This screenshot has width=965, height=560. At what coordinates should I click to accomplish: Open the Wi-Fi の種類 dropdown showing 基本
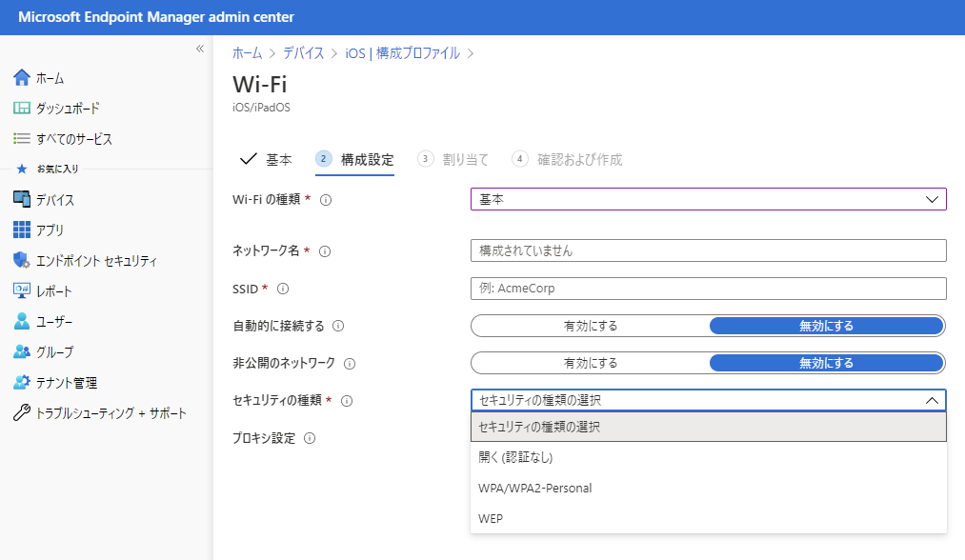tap(709, 199)
